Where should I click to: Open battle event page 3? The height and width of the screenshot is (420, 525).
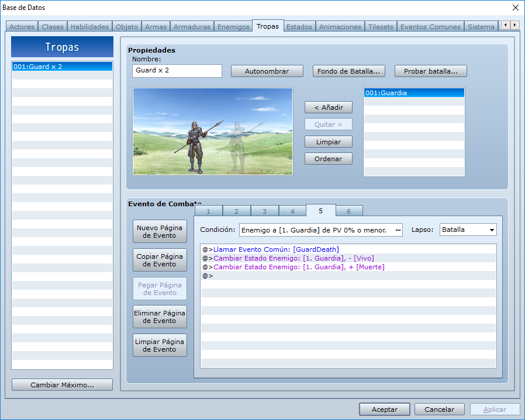[x=264, y=211]
